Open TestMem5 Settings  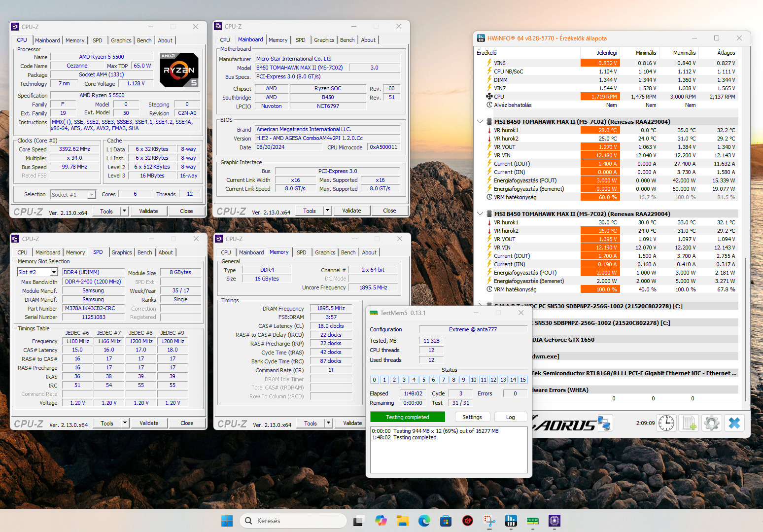point(472,417)
